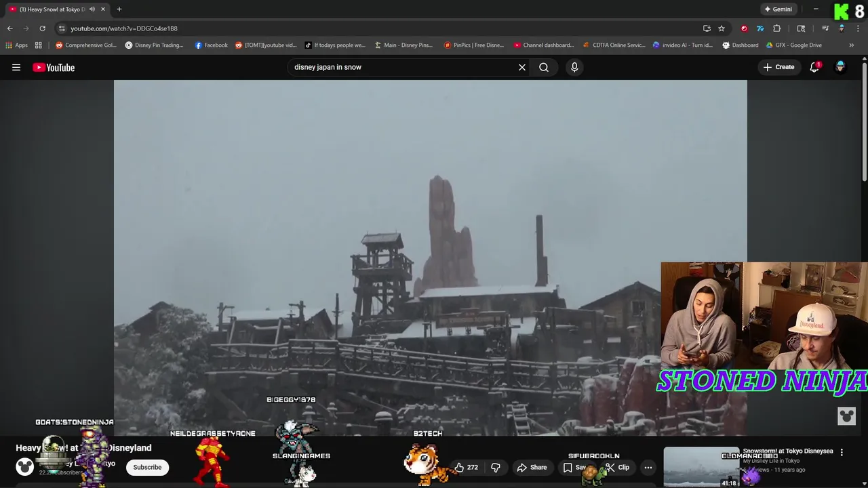Run search with the magnifier button
Image resolution: width=868 pixels, height=488 pixels.
coord(544,67)
